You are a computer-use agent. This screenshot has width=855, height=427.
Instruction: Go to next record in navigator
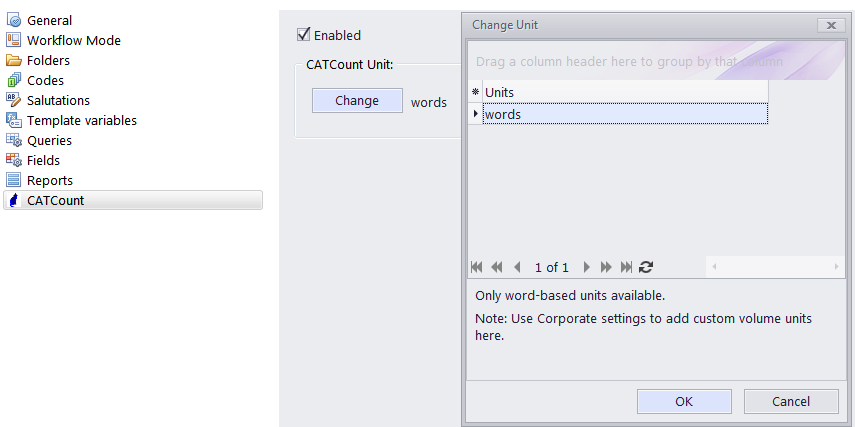(587, 267)
